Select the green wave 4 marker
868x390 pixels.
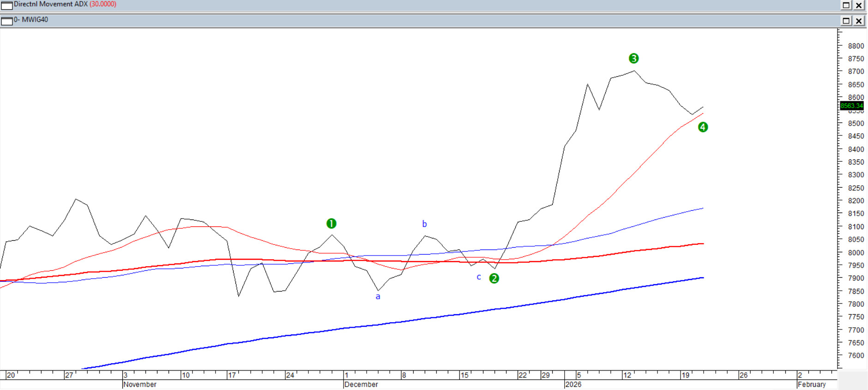pyautogui.click(x=703, y=127)
